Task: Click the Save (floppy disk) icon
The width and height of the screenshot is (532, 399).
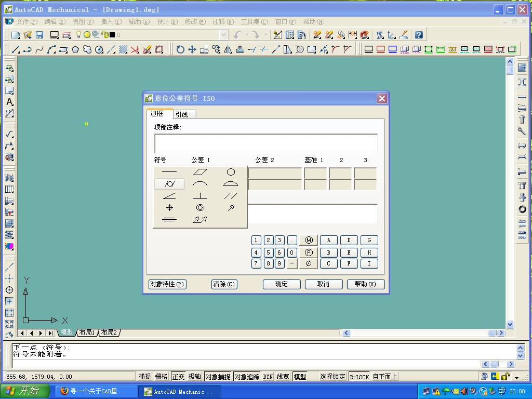Action: 39,35
